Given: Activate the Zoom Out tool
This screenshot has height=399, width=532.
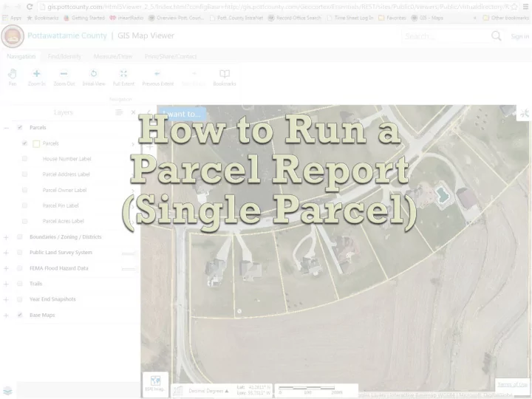Looking at the screenshot, I should point(64,78).
